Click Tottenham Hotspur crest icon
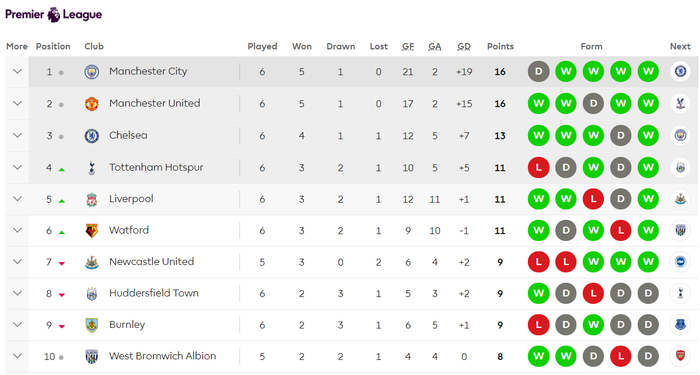 coord(92,167)
